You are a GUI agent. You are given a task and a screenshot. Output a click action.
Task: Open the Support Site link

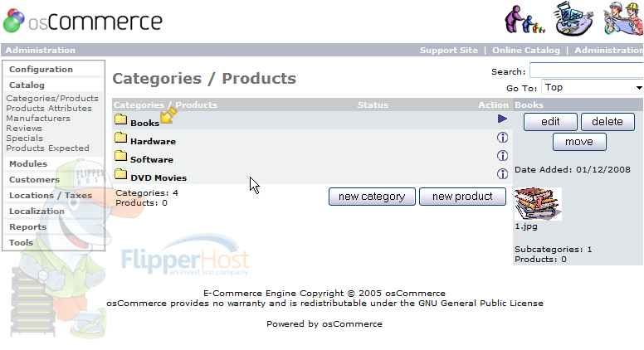tap(448, 50)
